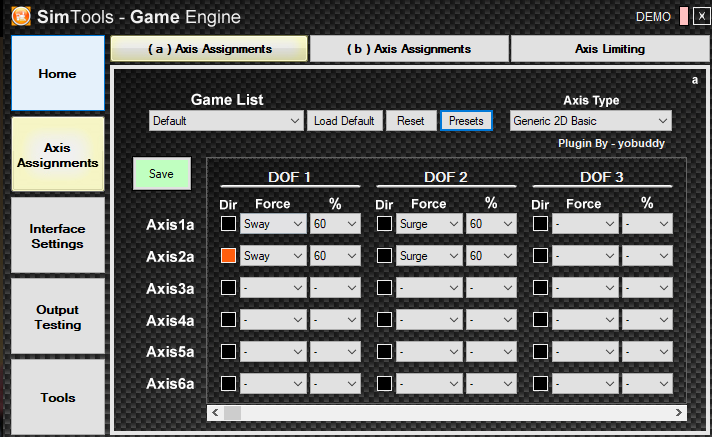Click the Game List heading

coord(227,99)
